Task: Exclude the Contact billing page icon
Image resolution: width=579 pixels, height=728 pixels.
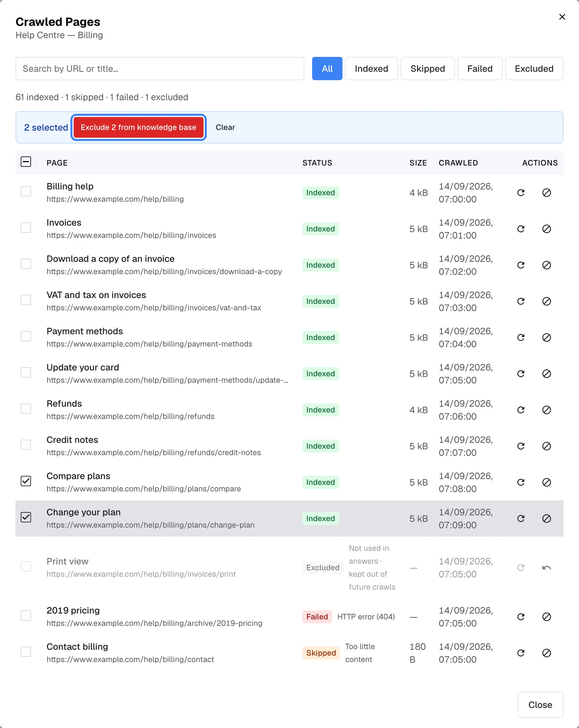Action: (546, 653)
